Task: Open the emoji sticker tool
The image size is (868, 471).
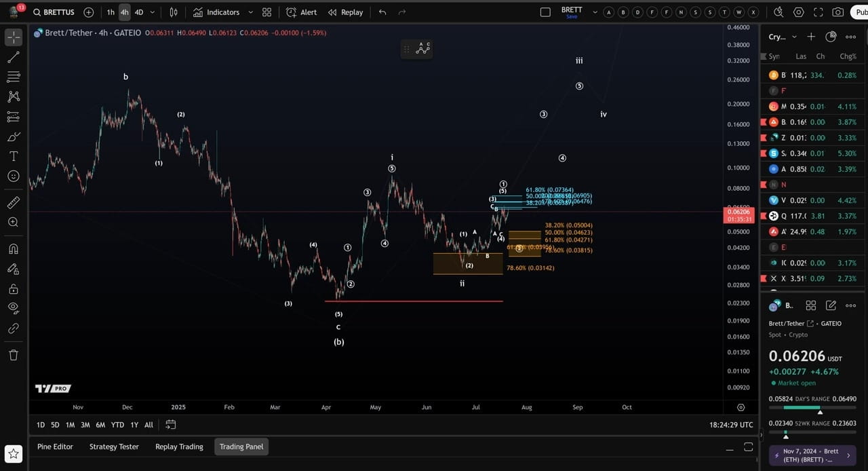Action: (14, 176)
